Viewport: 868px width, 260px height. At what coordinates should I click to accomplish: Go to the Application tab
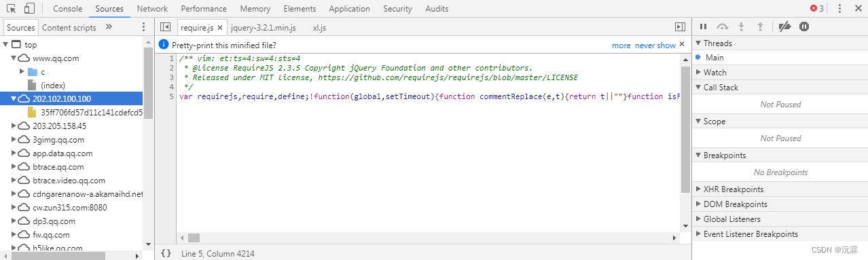tap(349, 9)
